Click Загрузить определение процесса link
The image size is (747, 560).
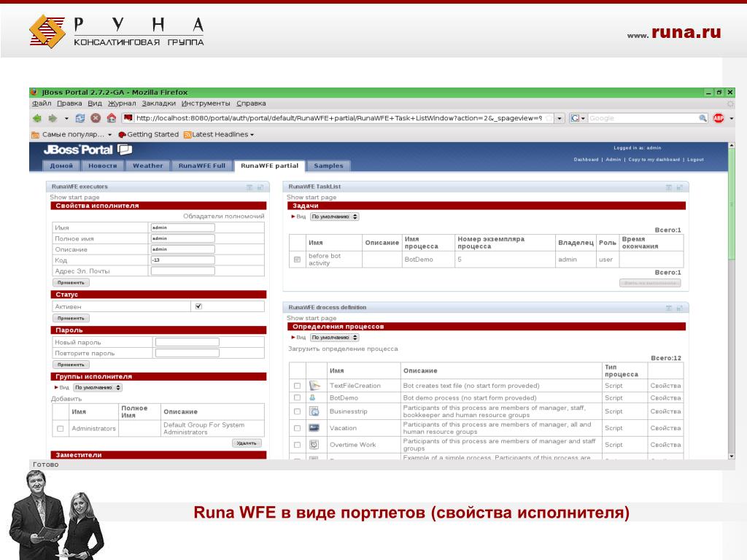click(343, 349)
